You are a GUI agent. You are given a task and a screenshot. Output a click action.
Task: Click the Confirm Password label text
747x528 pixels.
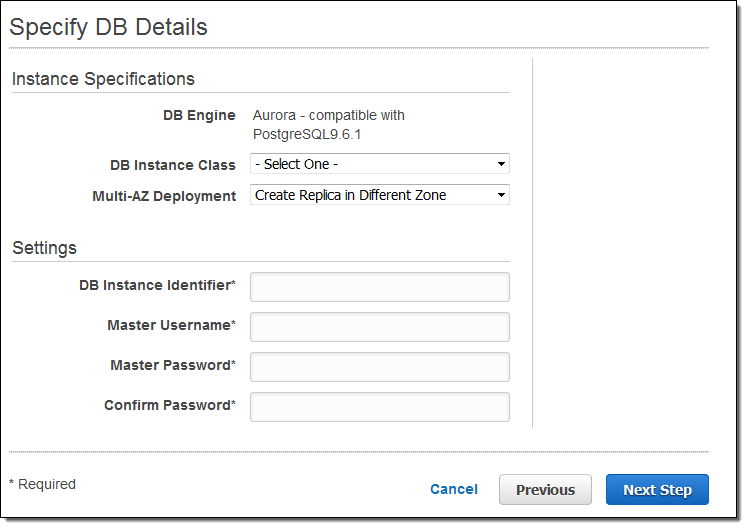(169, 406)
